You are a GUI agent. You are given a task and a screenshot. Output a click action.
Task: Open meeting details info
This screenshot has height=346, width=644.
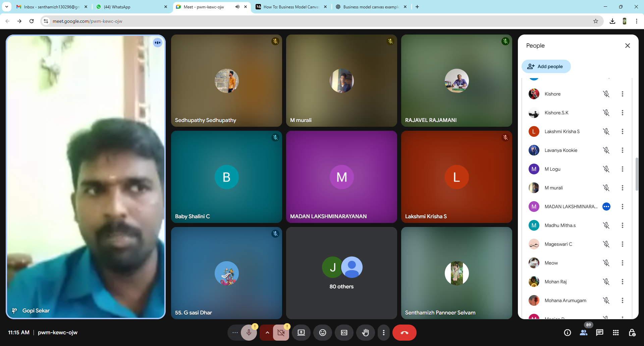point(567,333)
